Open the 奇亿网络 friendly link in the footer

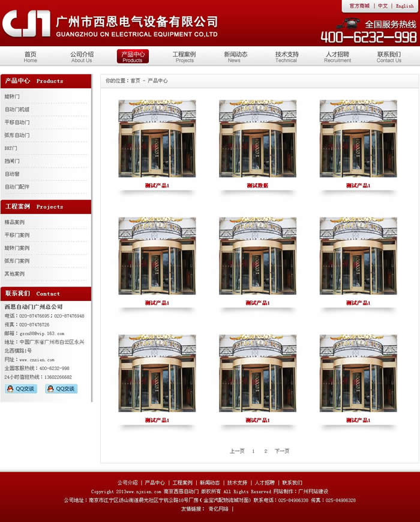218,509
